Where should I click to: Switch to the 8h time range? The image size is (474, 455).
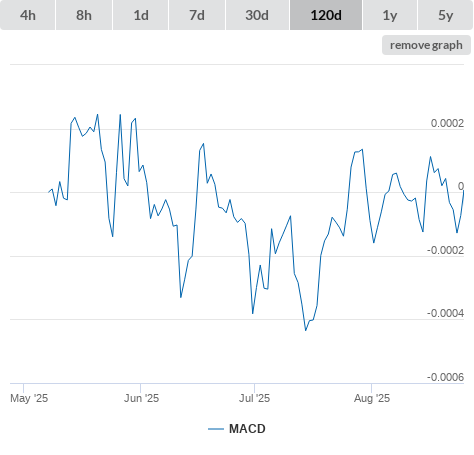pyautogui.click(x=84, y=15)
